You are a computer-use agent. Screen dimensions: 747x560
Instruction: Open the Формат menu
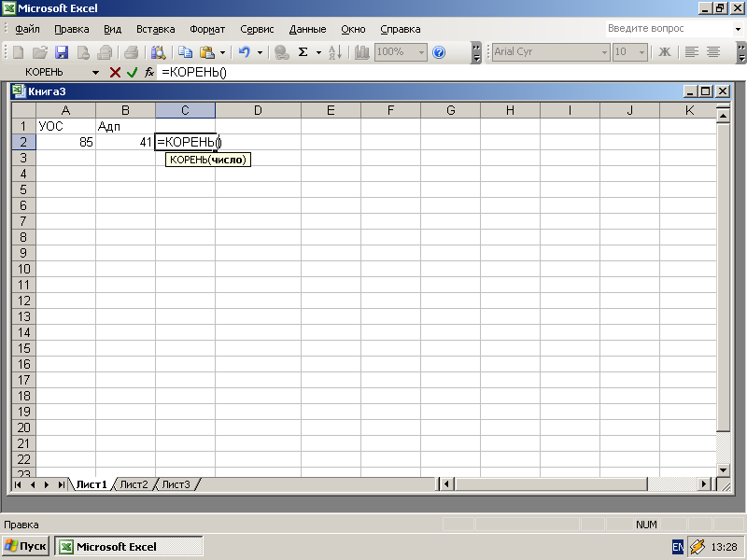(x=207, y=29)
